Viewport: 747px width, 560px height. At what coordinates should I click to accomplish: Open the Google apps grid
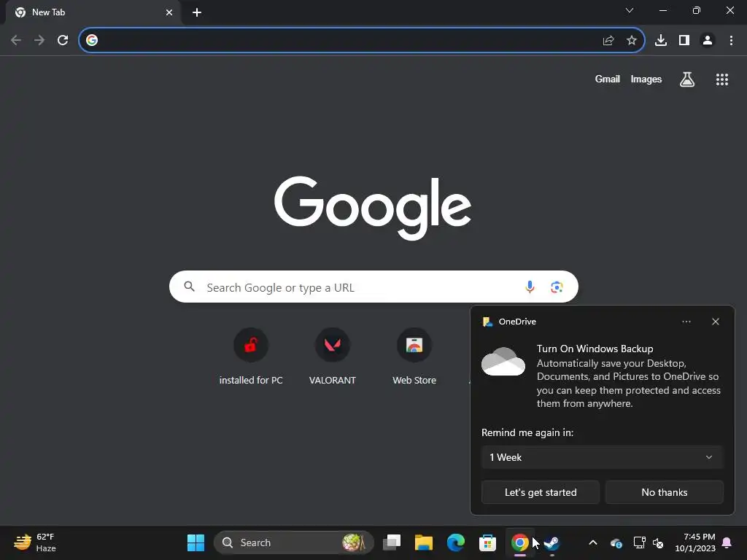point(722,79)
